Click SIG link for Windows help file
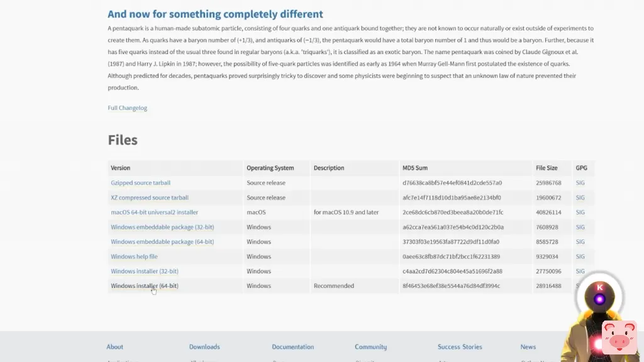The image size is (644, 362). [580, 256]
